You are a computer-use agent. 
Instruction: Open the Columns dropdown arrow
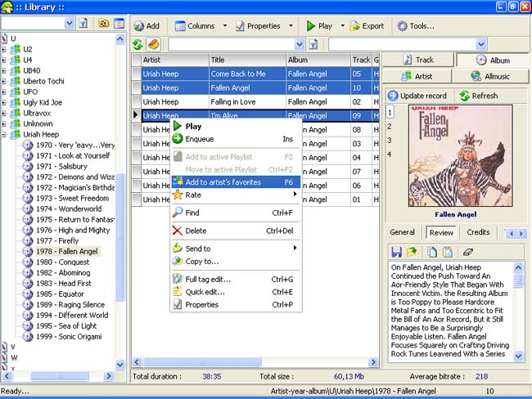[x=223, y=26]
